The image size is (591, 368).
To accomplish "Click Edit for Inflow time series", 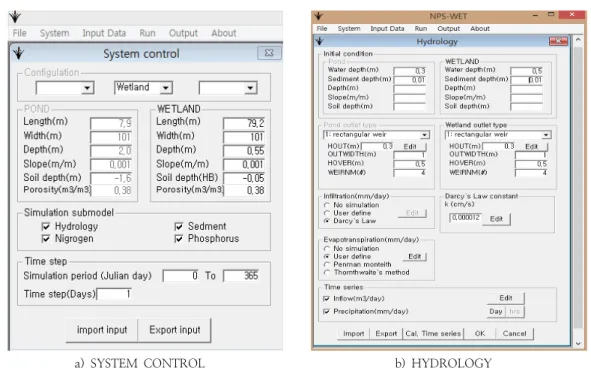I will (x=505, y=298).
